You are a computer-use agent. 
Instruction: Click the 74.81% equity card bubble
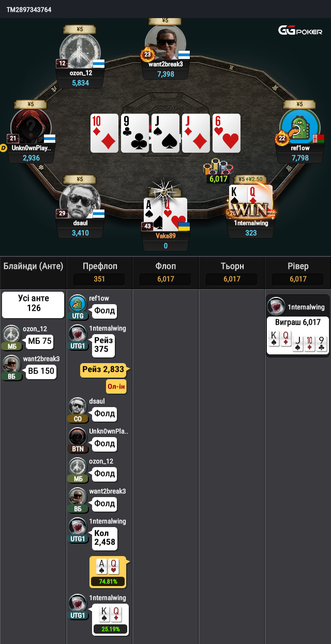click(108, 572)
